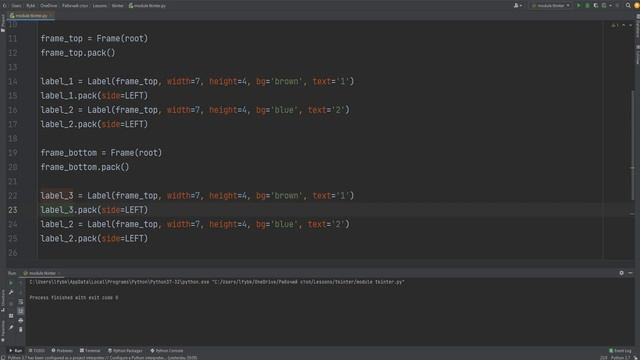
Task: Open the module tkinter run configuration dropdown
Action: [x=551, y=6]
